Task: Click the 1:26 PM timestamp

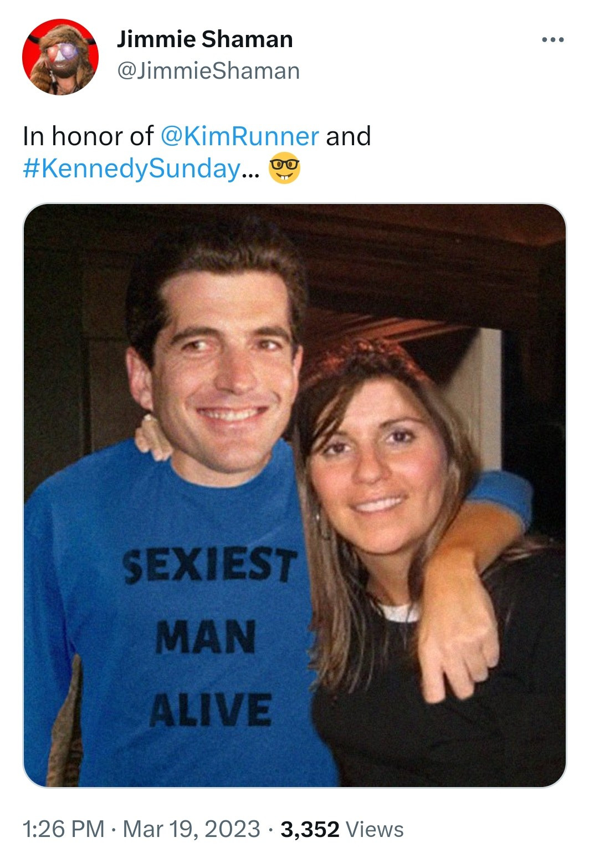Action: [63, 829]
